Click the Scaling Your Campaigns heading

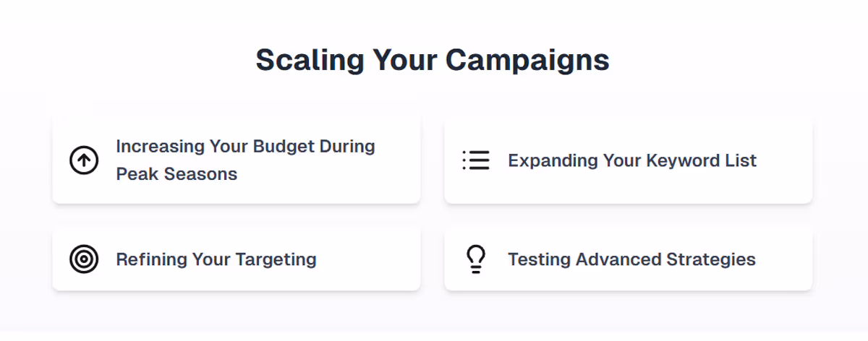(433, 59)
